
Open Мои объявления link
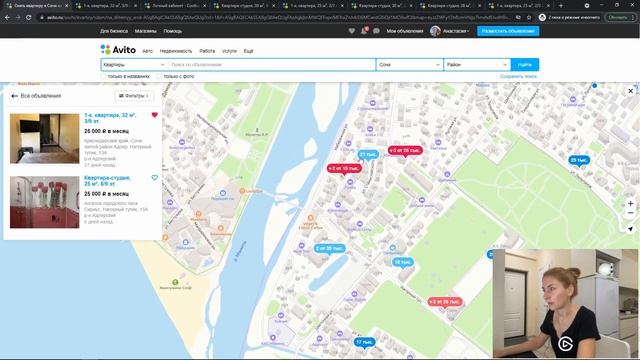(x=405, y=31)
